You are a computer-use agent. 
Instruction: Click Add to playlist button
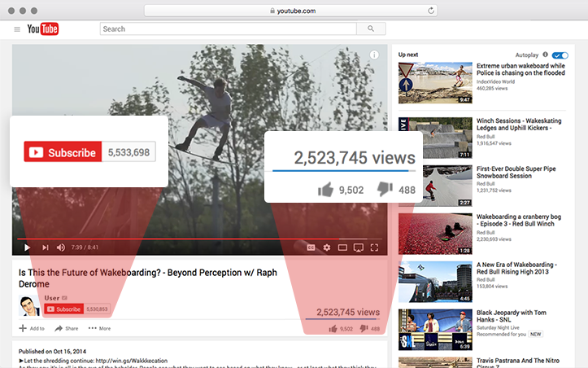32,328
